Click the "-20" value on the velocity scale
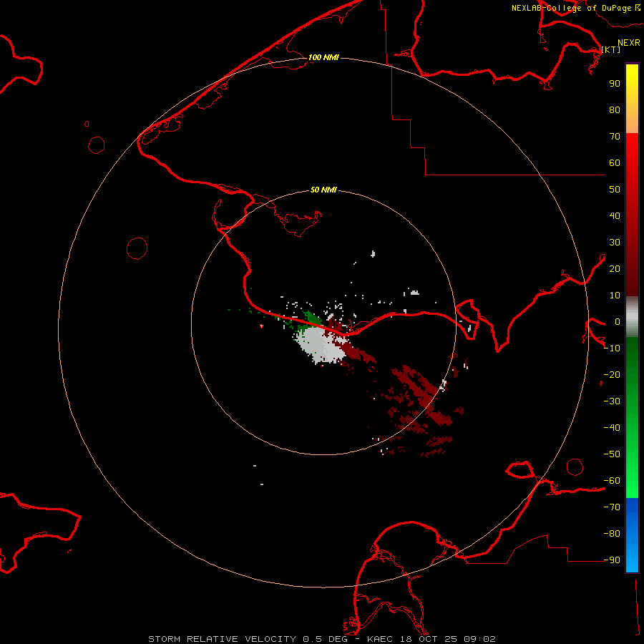 pyautogui.click(x=612, y=374)
